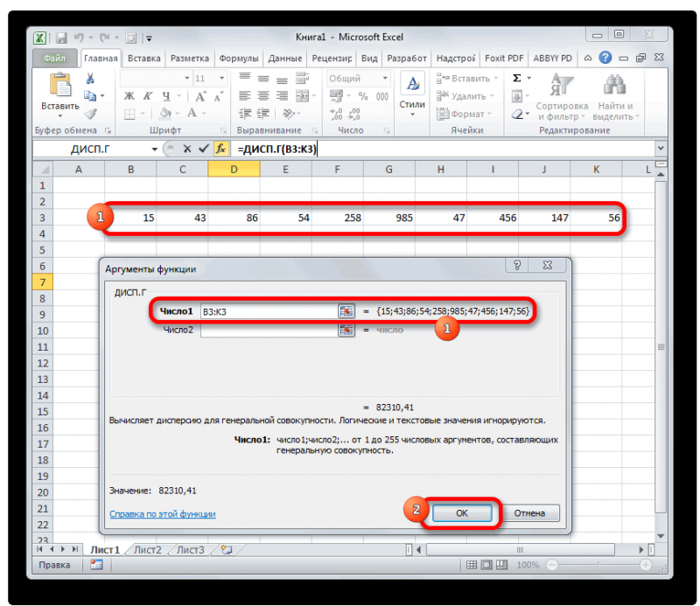Click the Cut scissors icon
The height and width of the screenshot is (606, 700).
[90, 79]
